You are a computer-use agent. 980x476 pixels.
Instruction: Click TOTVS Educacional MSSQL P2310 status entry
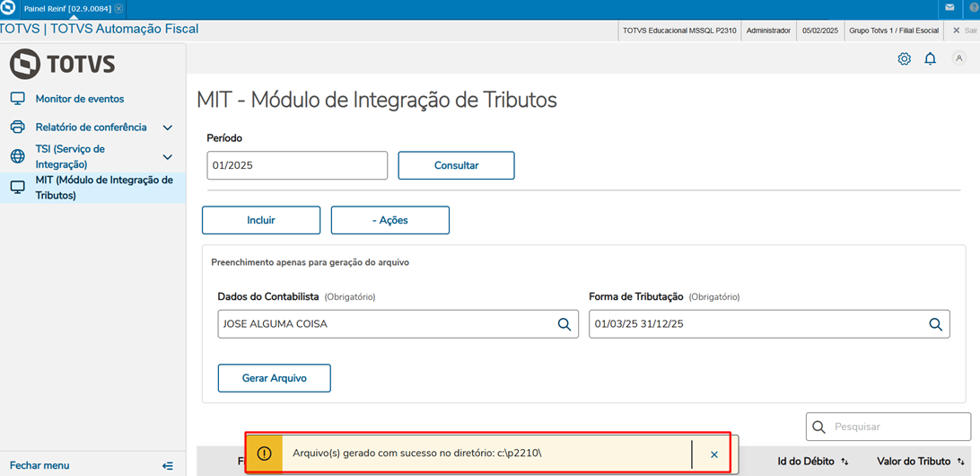(x=679, y=30)
